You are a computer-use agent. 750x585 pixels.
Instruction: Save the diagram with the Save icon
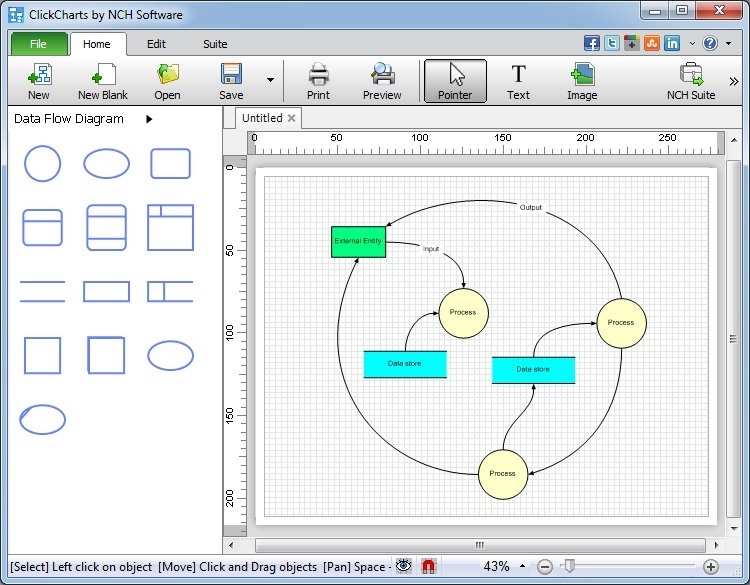pos(232,81)
